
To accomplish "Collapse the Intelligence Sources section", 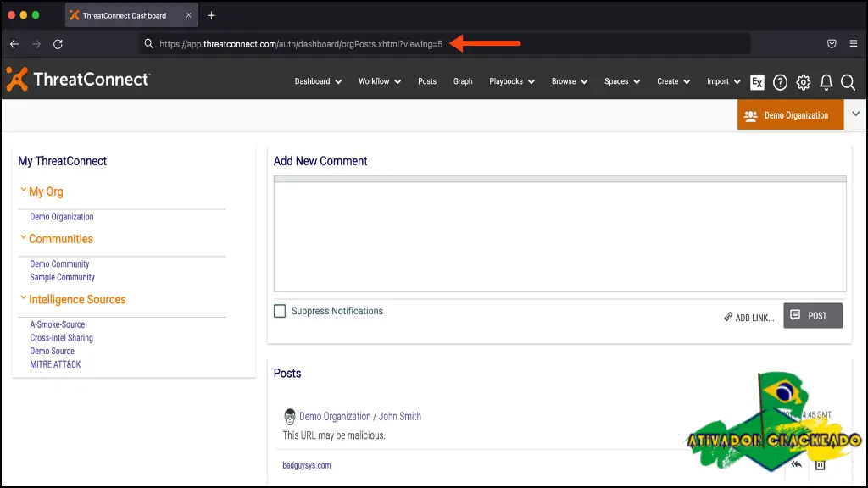I will 23,297.
